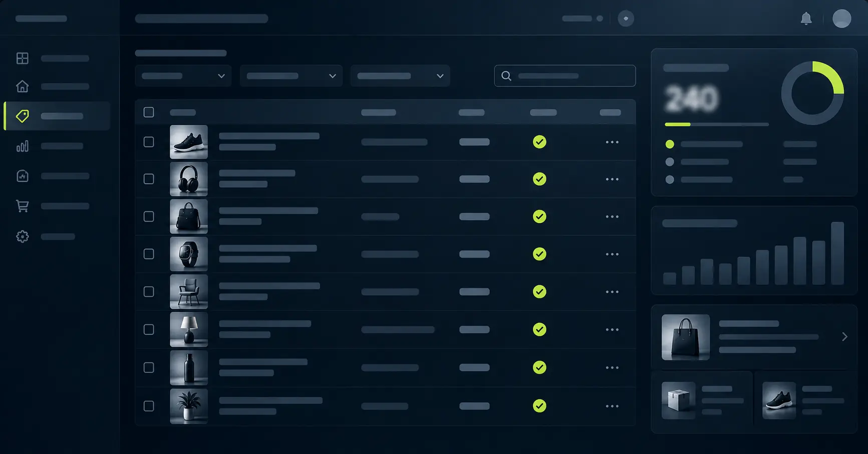The width and height of the screenshot is (868, 454).
Task: Open the bar chart analytics icon
Action: [x=23, y=146]
